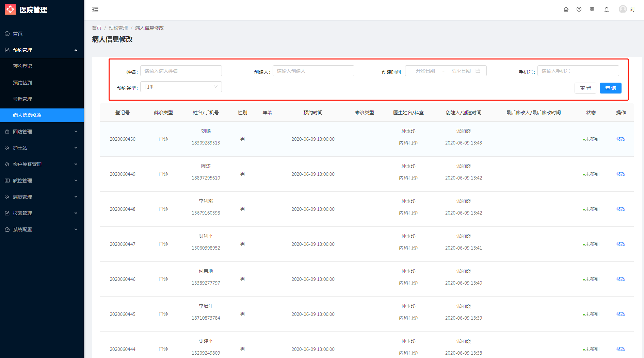Expand the 报表管理 menu chevron
The height and width of the screenshot is (358, 644).
click(76, 213)
